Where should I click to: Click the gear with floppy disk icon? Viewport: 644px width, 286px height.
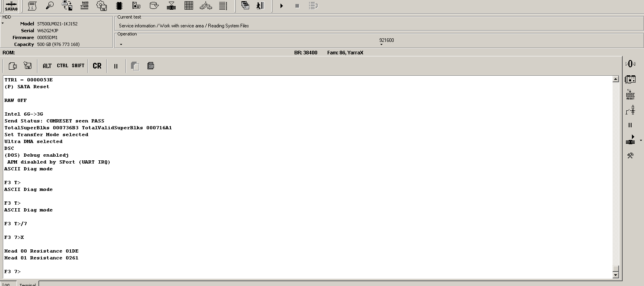[x=102, y=6]
